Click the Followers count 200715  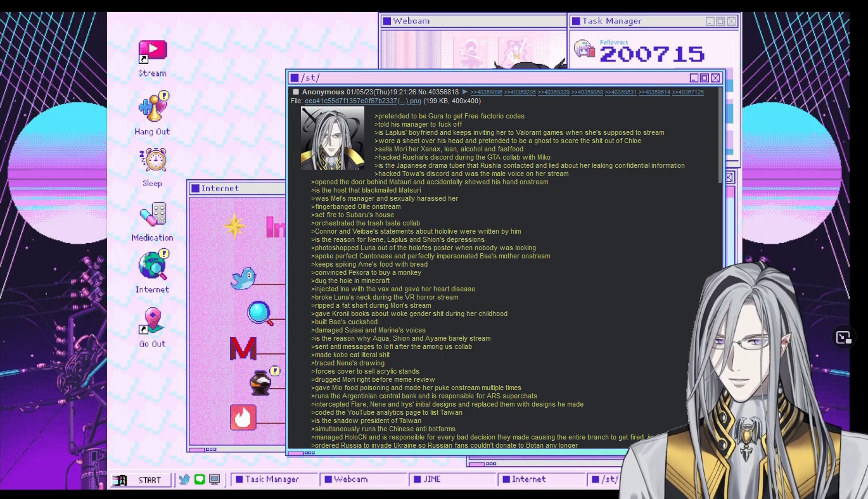tap(651, 54)
